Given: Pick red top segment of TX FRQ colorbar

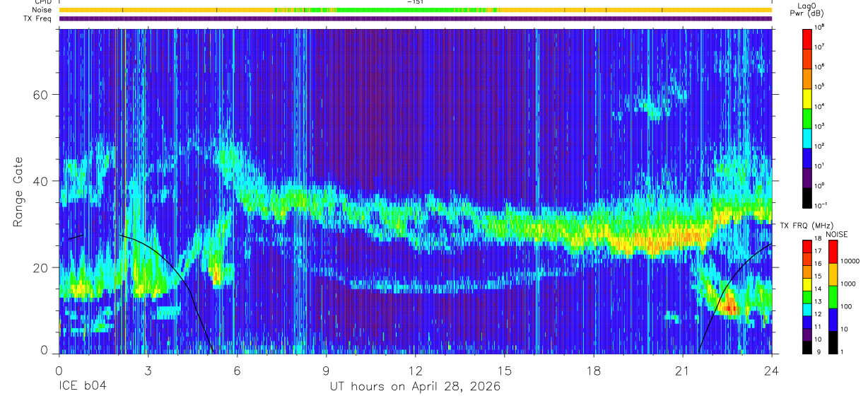Looking at the screenshot, I should tap(807, 245).
